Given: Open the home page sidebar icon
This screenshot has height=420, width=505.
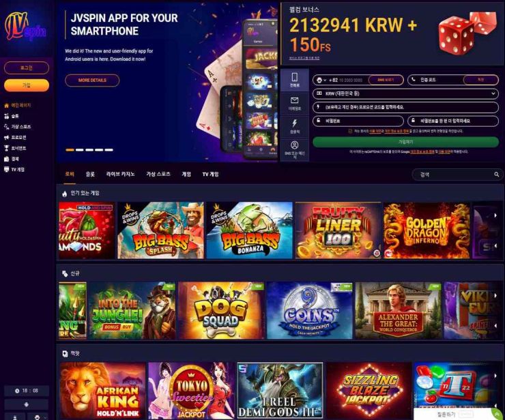Looking at the screenshot, I should point(6,105).
